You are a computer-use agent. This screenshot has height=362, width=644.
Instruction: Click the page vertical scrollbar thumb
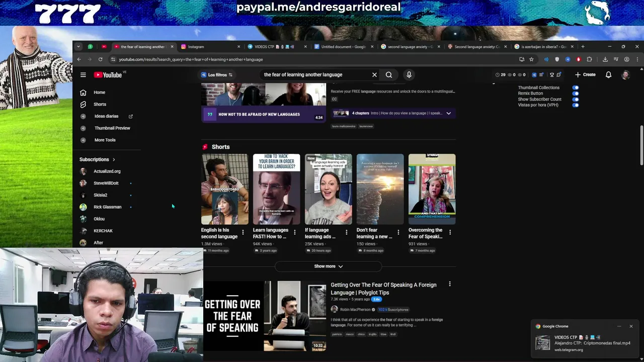(x=641, y=144)
